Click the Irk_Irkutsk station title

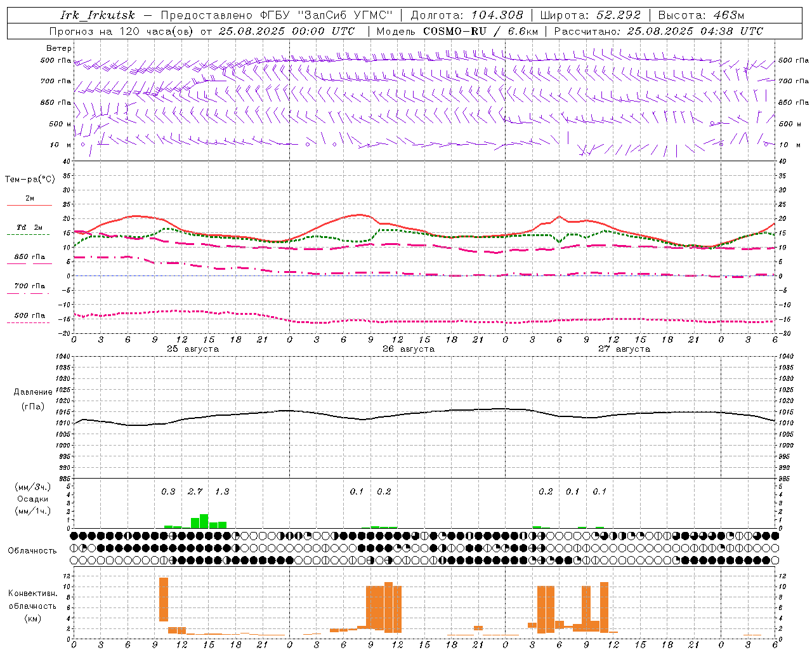[98, 15]
